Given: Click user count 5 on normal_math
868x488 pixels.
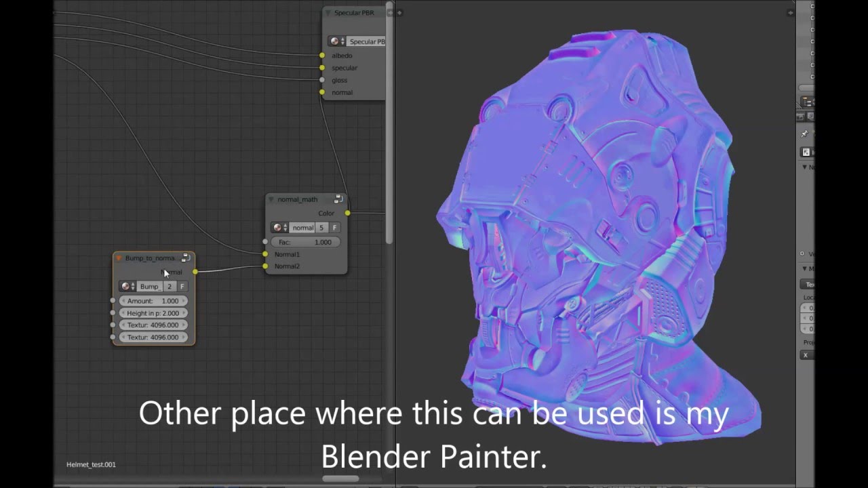Looking at the screenshot, I should click(321, 228).
